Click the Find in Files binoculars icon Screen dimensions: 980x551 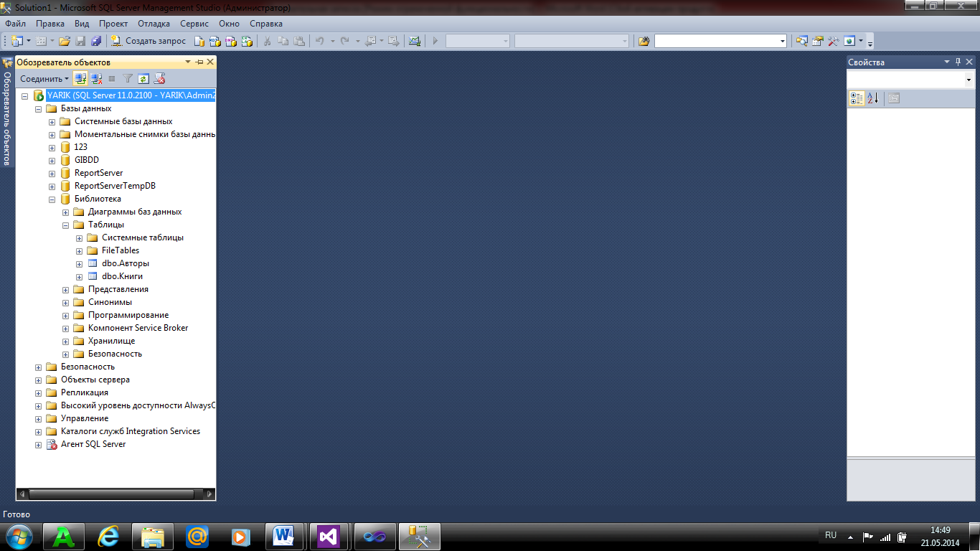pyautogui.click(x=644, y=41)
